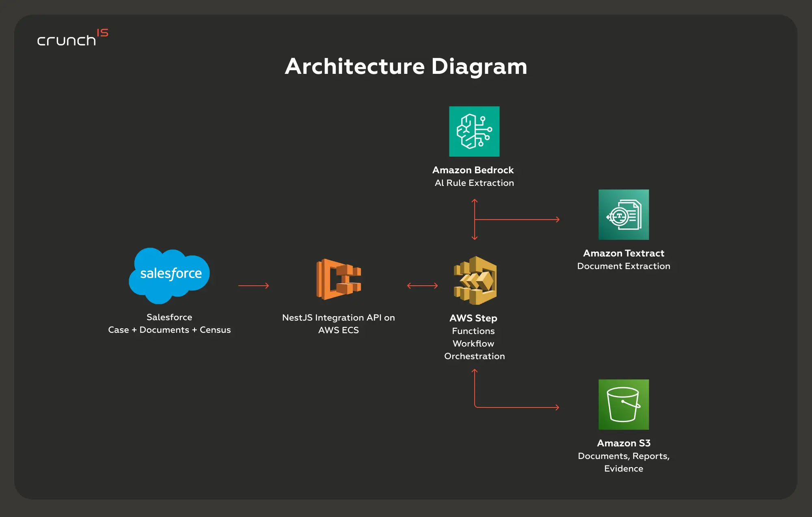This screenshot has width=812, height=517.
Task: Click the NestJS Integration API on text
Action: click(x=339, y=318)
